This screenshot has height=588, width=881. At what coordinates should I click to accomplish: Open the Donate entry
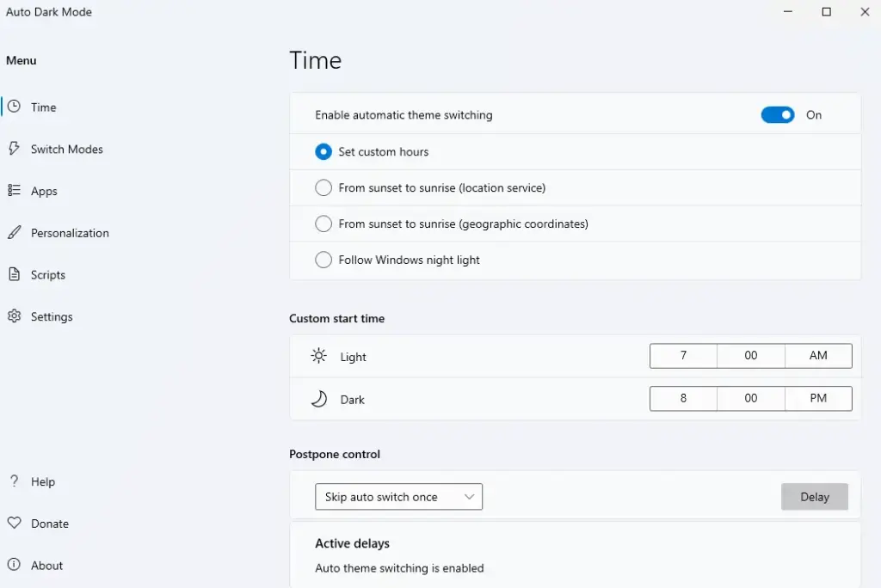click(49, 524)
